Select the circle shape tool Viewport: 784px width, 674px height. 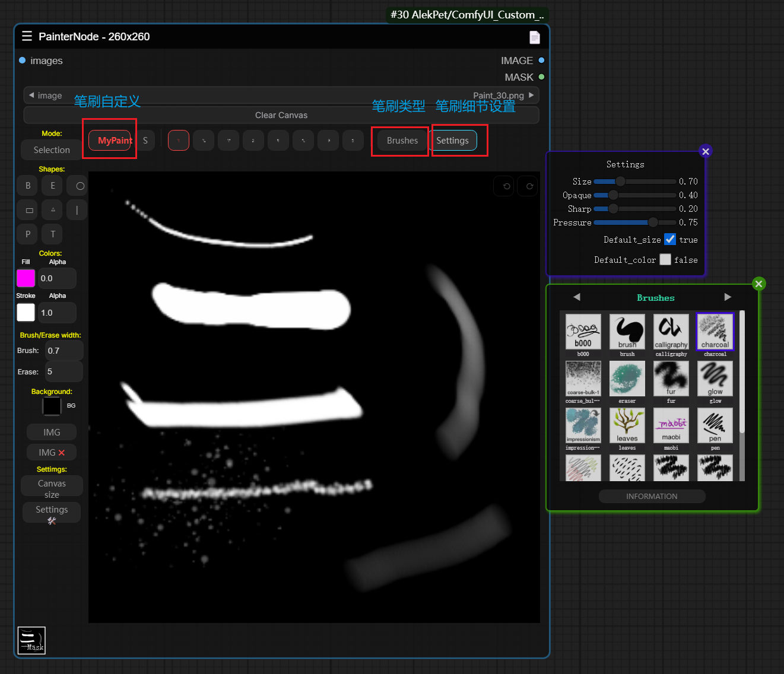[80, 186]
